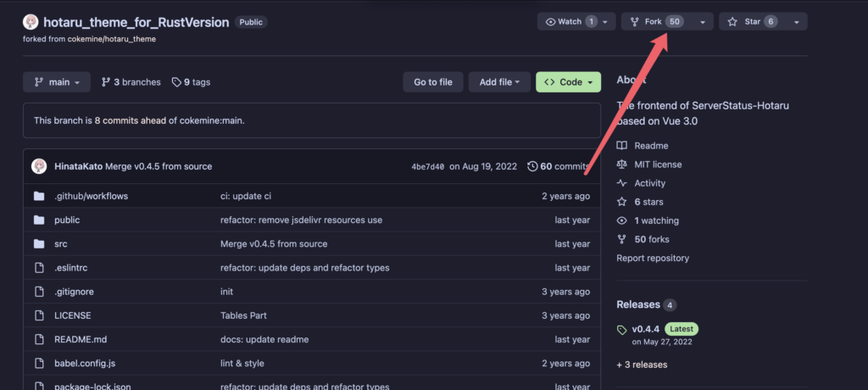Click the file icon for .eslintrc
868x390 pixels.
pyautogui.click(x=39, y=268)
